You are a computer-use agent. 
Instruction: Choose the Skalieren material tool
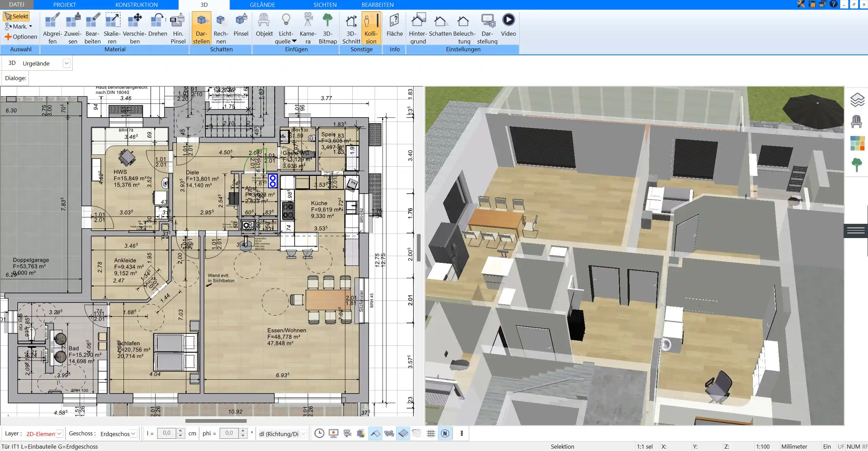click(112, 28)
